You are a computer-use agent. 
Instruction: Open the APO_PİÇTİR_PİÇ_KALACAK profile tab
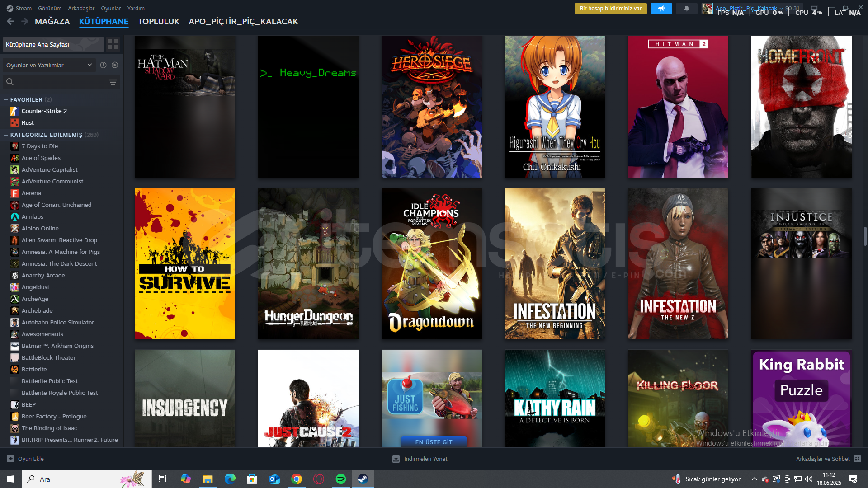tap(243, 21)
